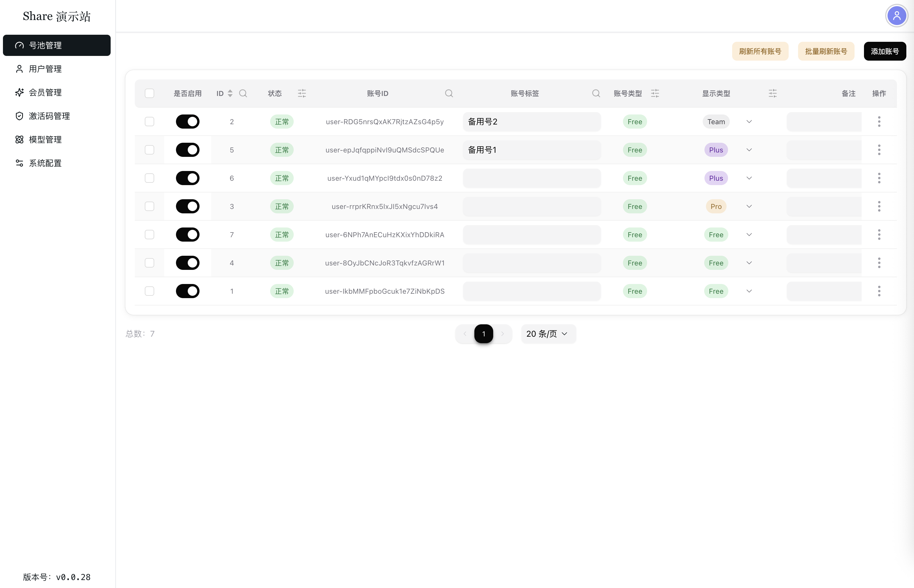Open actions menu for account ID 6

coord(879,178)
